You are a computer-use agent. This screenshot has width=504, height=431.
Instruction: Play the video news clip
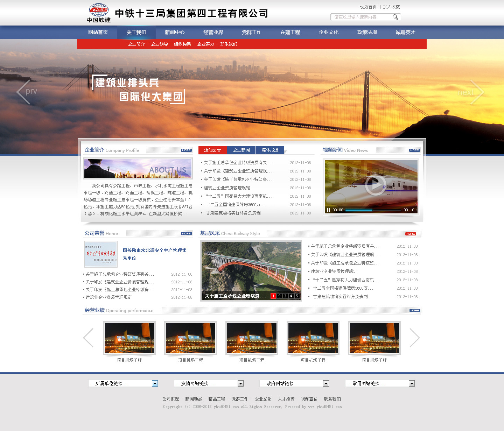pos(375,184)
